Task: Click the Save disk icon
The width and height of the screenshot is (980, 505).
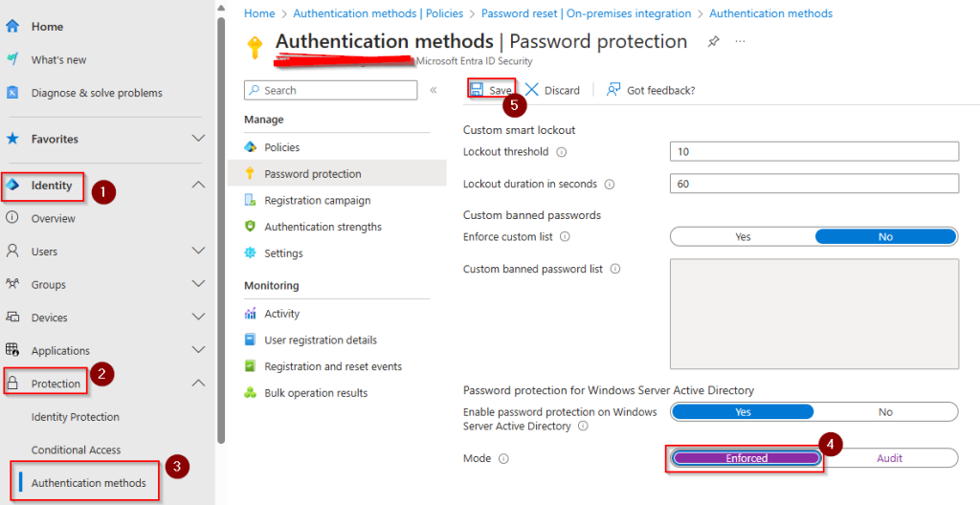Action: pyautogui.click(x=476, y=90)
